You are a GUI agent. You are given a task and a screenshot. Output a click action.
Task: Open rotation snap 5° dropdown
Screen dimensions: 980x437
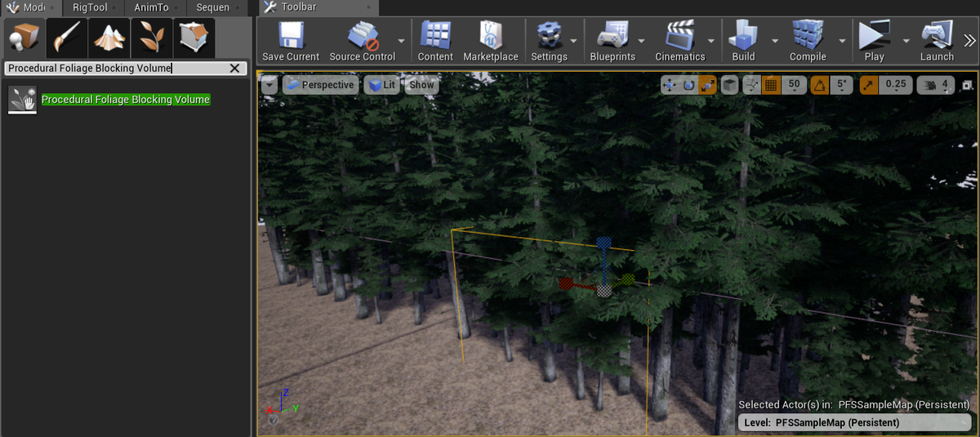click(x=841, y=84)
